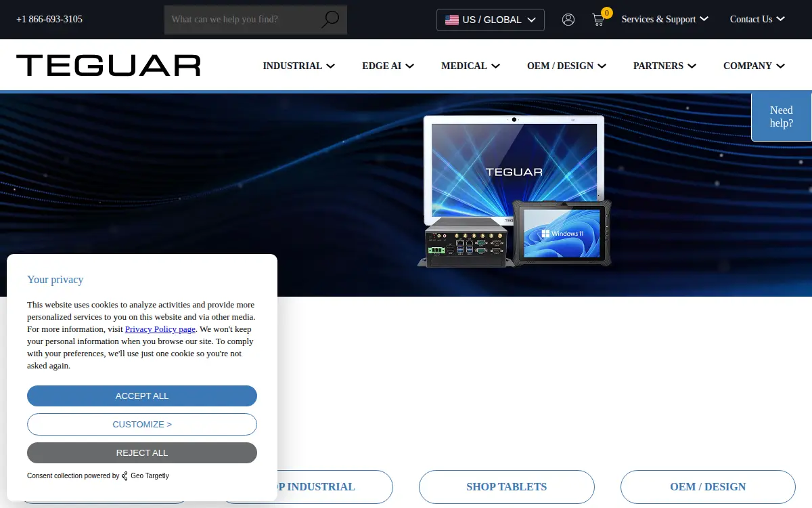This screenshot has width=812, height=508.
Task: Expand the Services & Support menu
Action: pyautogui.click(x=664, y=19)
